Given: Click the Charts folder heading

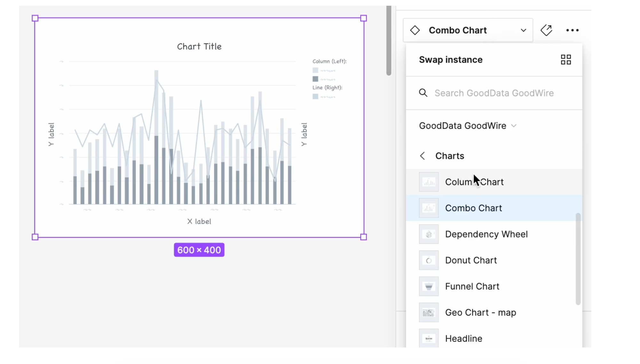Looking at the screenshot, I should pyautogui.click(x=450, y=156).
